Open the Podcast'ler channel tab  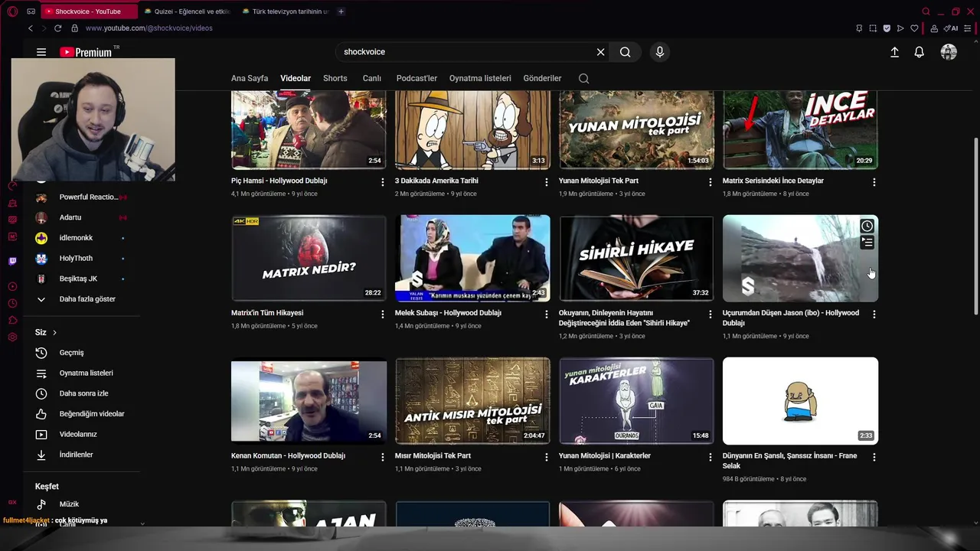(x=416, y=78)
